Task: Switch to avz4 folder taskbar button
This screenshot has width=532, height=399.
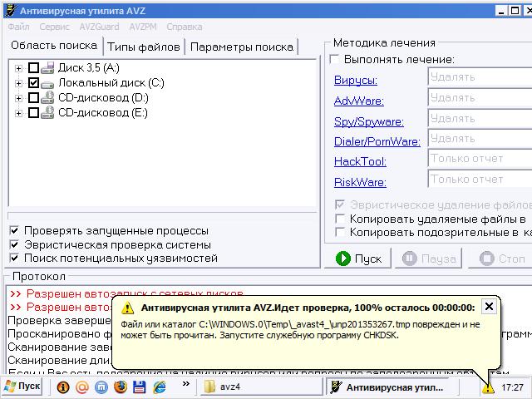Action: click(x=261, y=387)
